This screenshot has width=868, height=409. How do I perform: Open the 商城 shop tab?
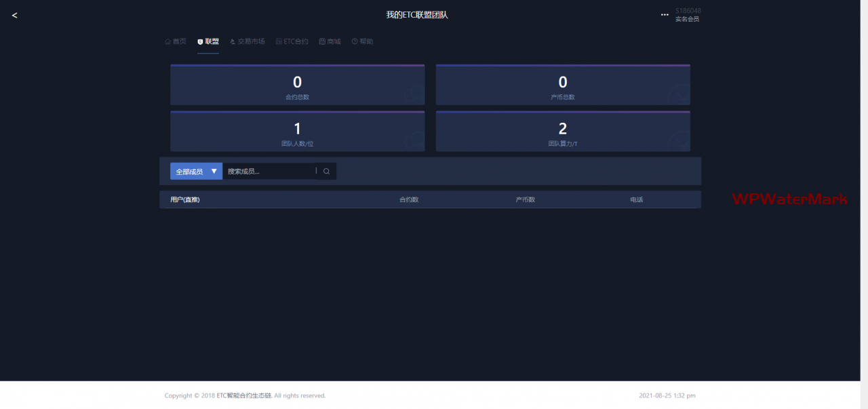(330, 41)
